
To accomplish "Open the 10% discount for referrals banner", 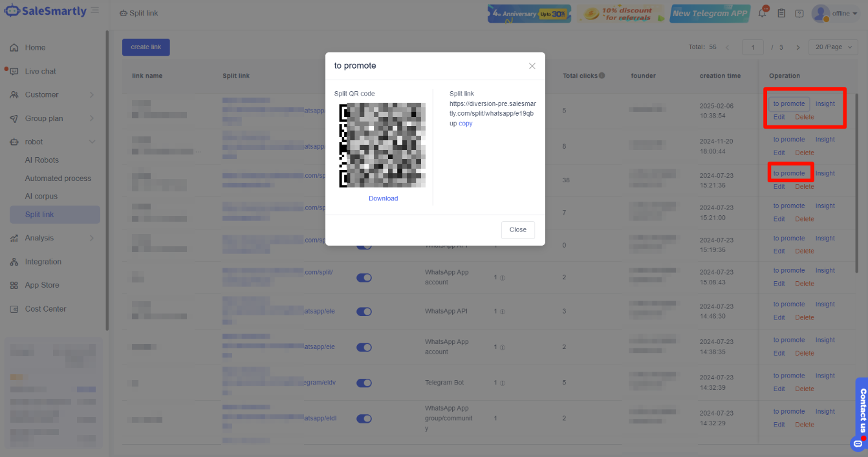I will pos(620,14).
